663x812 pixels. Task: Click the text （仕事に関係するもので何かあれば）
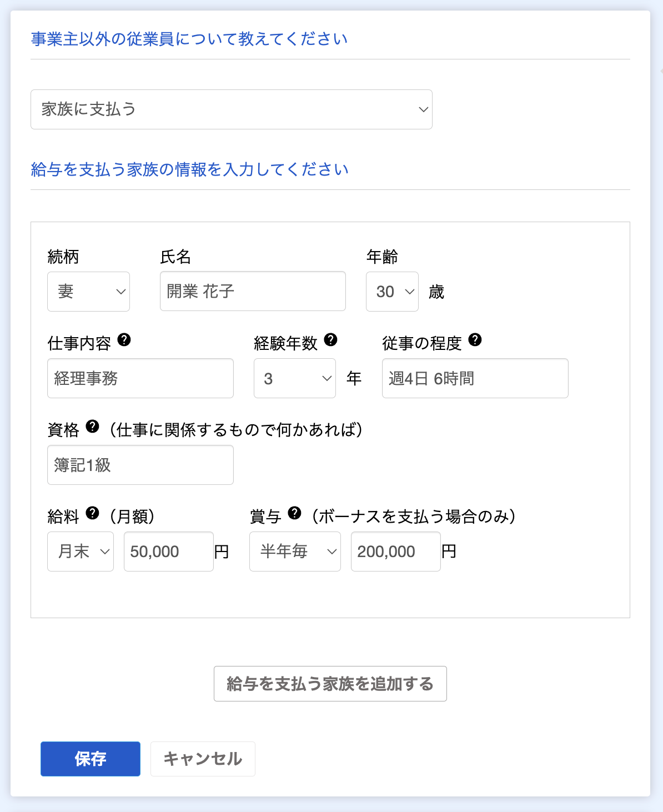[237, 430]
